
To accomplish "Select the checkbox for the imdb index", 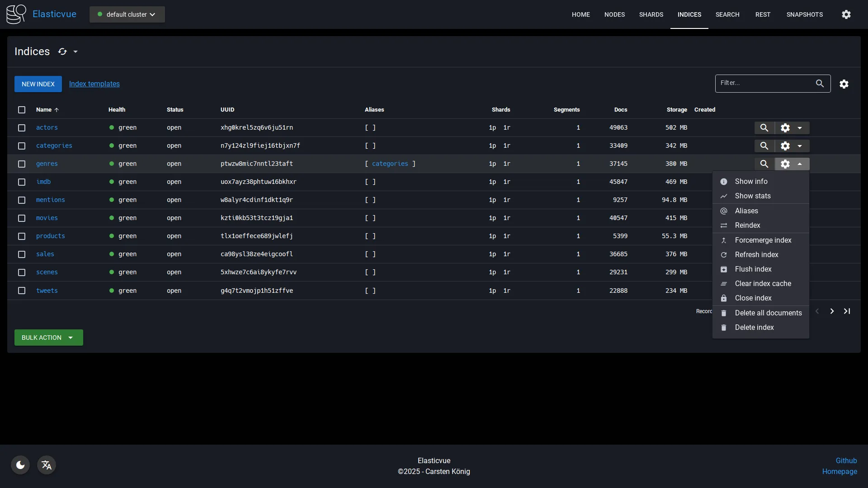I will click(22, 182).
